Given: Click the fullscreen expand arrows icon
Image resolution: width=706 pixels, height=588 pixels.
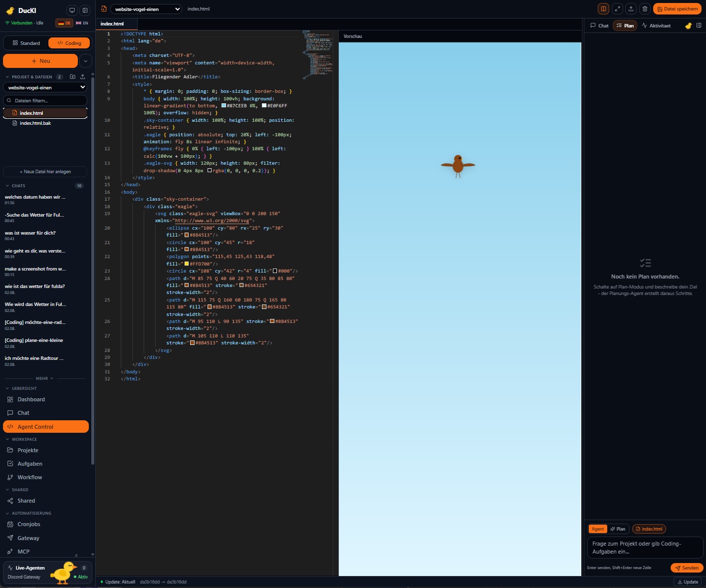Looking at the screenshot, I should point(618,8).
